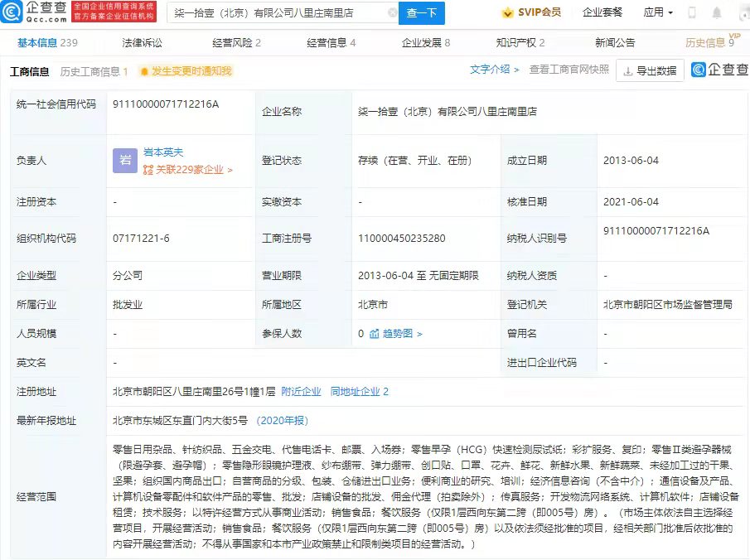Screen dimensions: 750x560
Task: Click the download icon in export button
Action: 628,71
